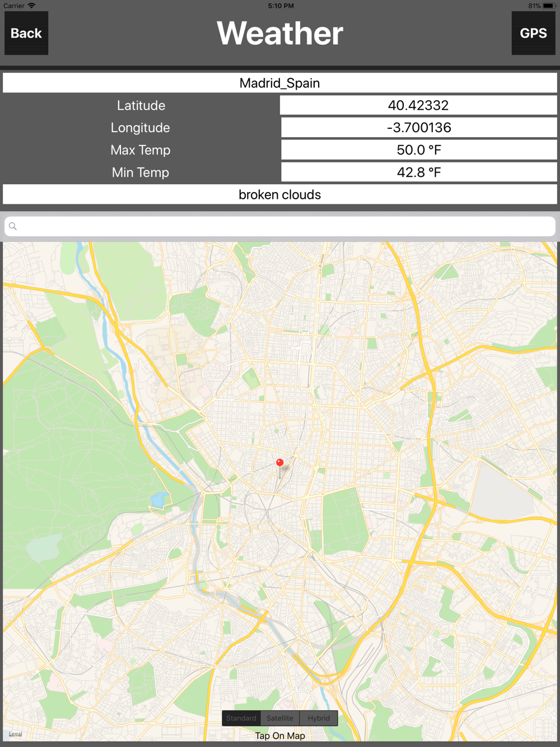Click the Max Temp label
Image resolution: width=560 pixels, height=747 pixels.
coord(140,150)
